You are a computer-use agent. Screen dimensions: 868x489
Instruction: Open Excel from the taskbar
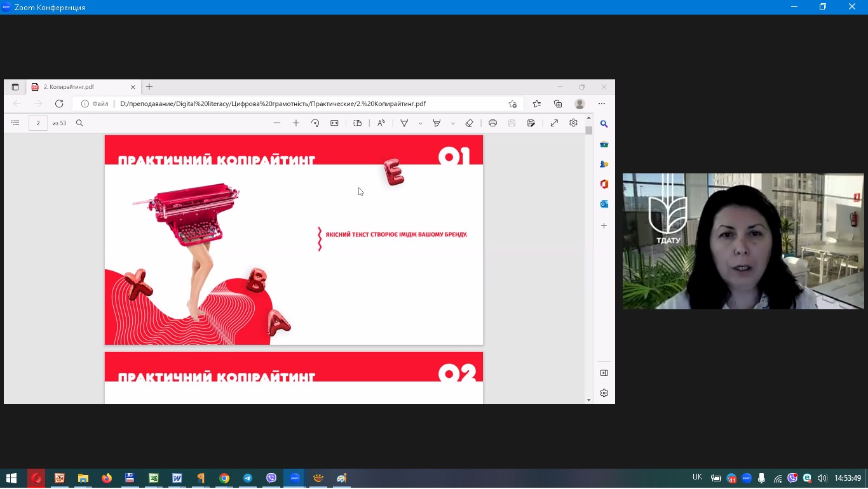(154, 478)
